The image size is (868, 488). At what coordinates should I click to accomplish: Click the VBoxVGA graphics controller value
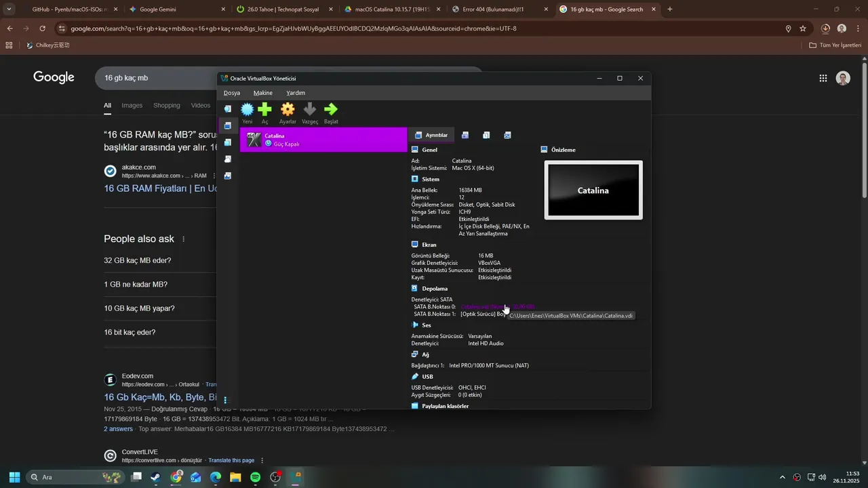(x=490, y=263)
